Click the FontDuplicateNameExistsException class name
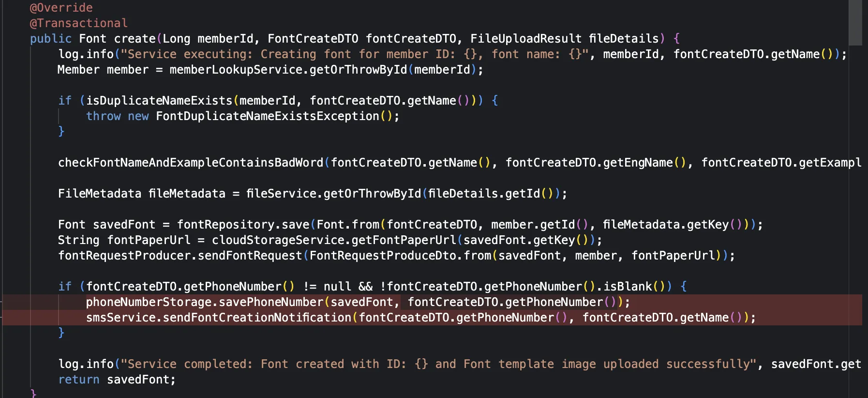The image size is (868, 398). [x=267, y=116]
